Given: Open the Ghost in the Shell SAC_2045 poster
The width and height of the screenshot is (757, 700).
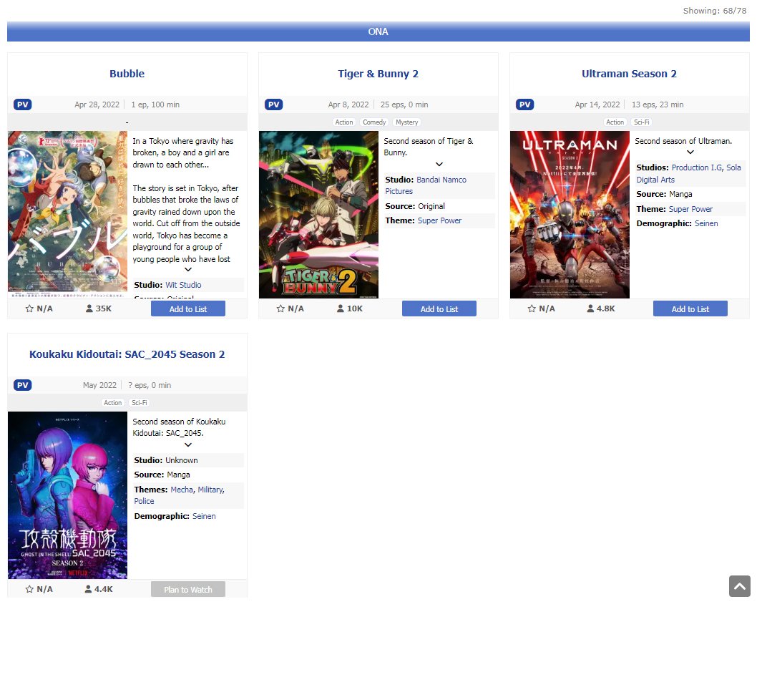Looking at the screenshot, I should (67, 495).
